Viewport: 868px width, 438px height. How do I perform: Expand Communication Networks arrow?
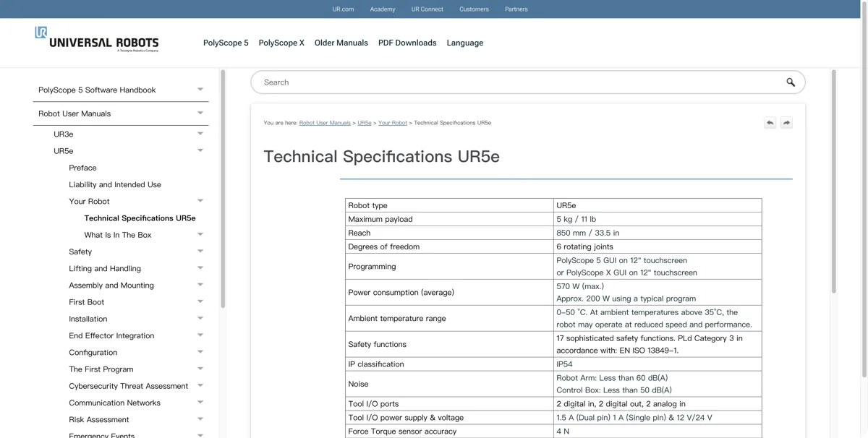coord(200,403)
